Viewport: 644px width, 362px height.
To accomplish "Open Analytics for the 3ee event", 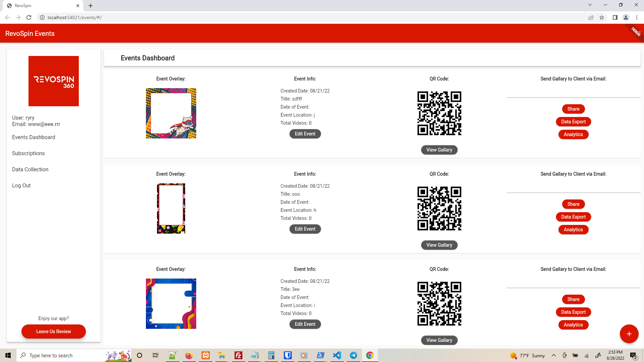I will [x=573, y=325].
